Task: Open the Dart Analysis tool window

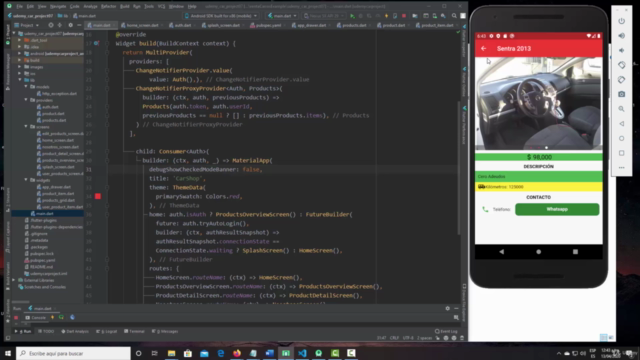Action: coord(75,331)
